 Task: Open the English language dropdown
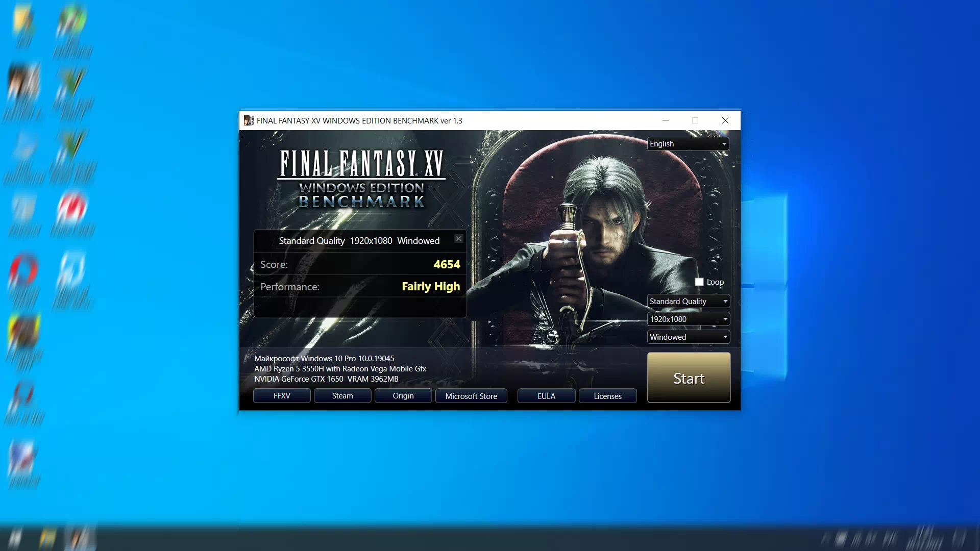tap(688, 143)
